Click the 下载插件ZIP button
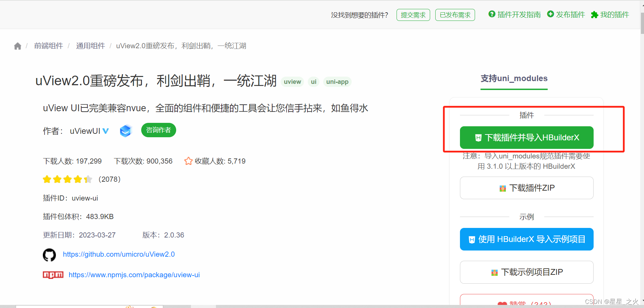The image size is (644, 308). (526, 188)
